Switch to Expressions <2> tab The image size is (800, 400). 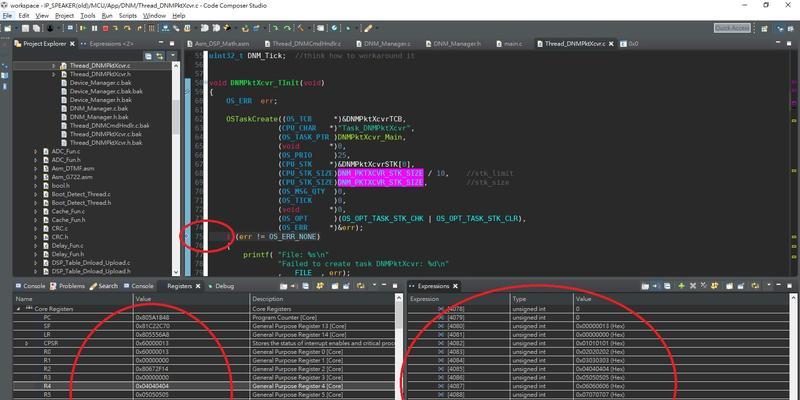107,44
